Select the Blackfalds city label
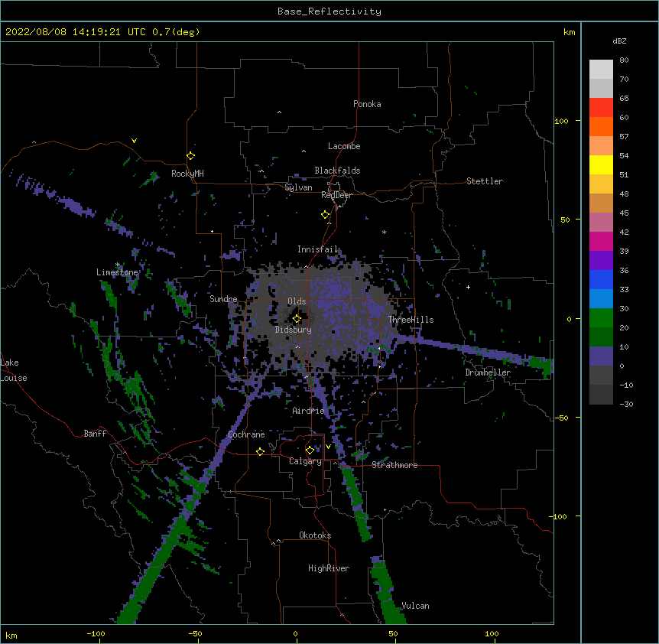The image size is (659, 644). [x=337, y=171]
